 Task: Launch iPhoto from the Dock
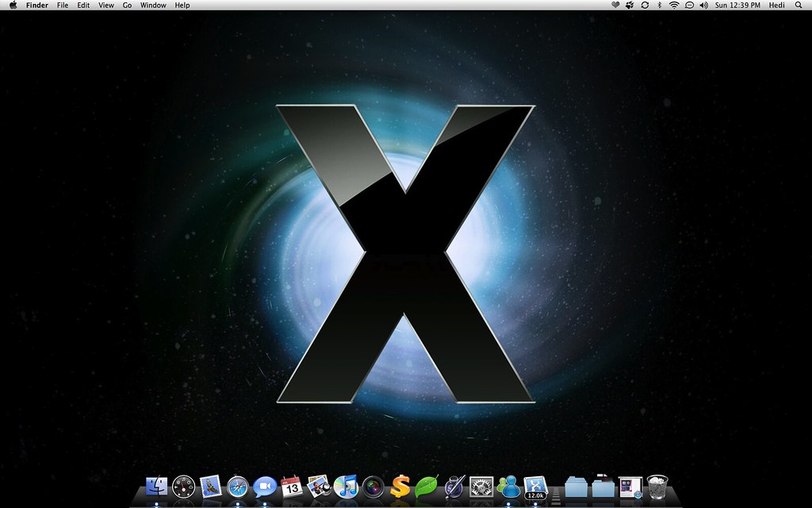[319, 487]
